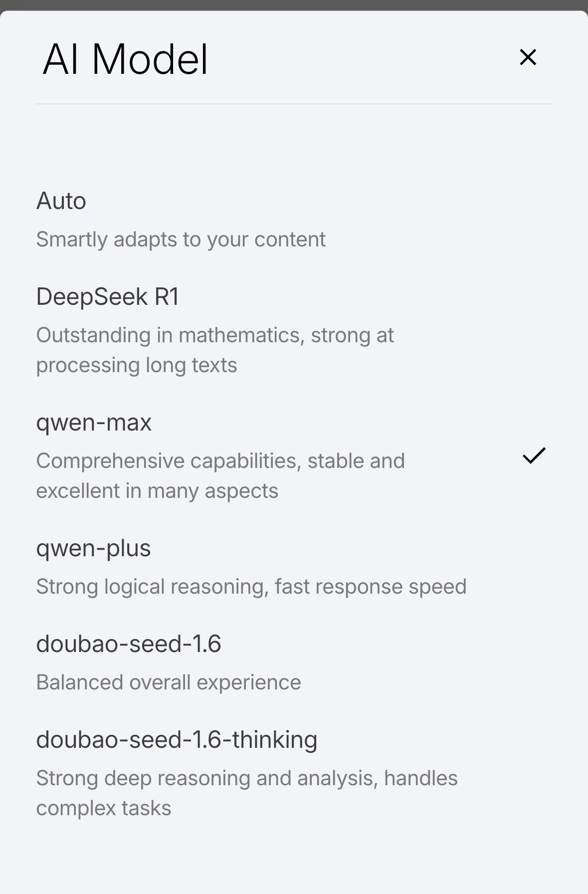The height and width of the screenshot is (894, 588).
Task: Click the 'Comprehensive capabilities' description text
Action: 220,461
